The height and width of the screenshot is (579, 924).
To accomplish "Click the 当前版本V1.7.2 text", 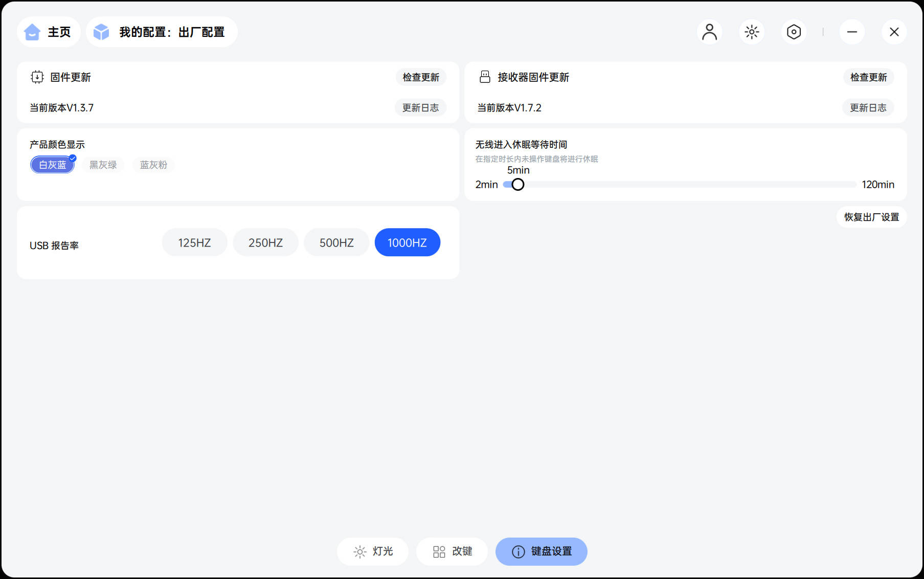I will (x=509, y=108).
